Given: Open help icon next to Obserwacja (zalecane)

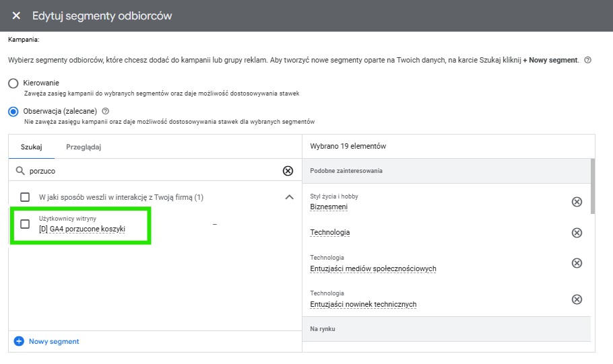Looking at the screenshot, I should 105,111.
